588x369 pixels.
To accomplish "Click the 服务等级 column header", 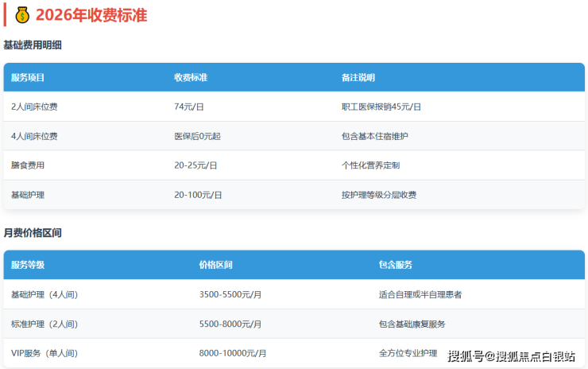I will [28, 265].
